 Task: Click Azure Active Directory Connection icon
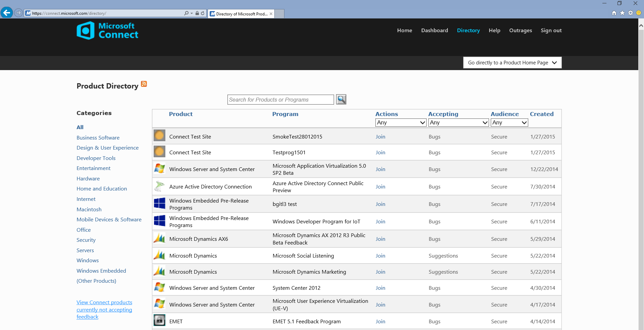[x=159, y=186]
